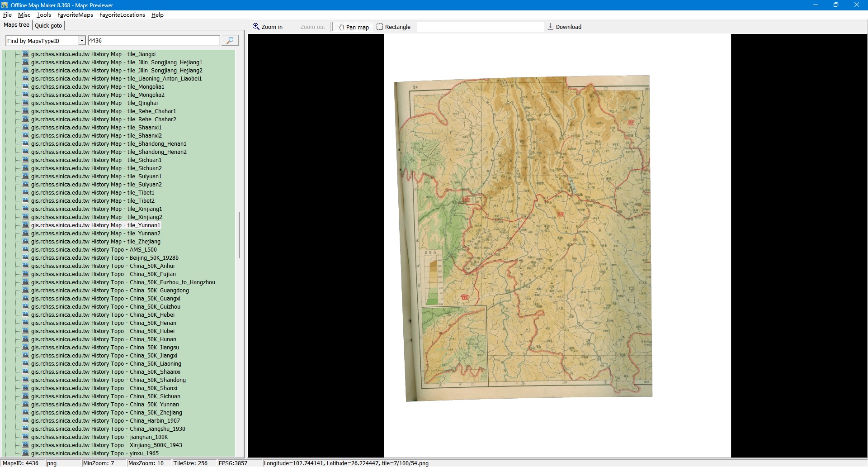Switch to the Maps tree tab
Screen dimensions: 868x467
[x=17, y=25]
